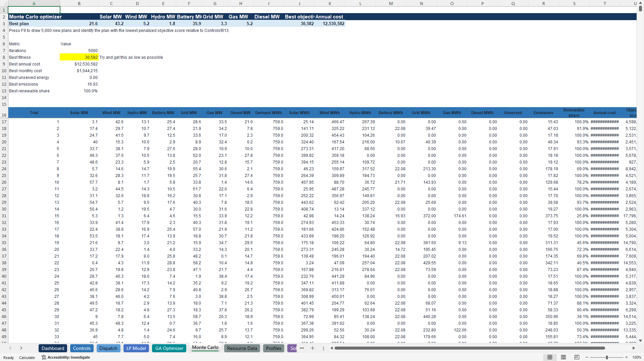Click Grid MWh value 440.28 in trial 30
644x361 pixels.
click(422, 317)
